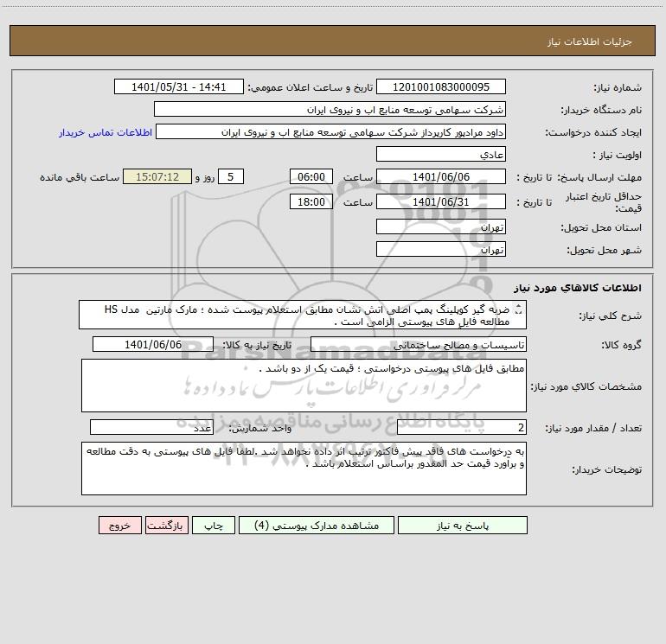
Task: Click response deadline date 1401/06/06 in مهلت ارسال پاسخ row
Action: click(x=441, y=176)
